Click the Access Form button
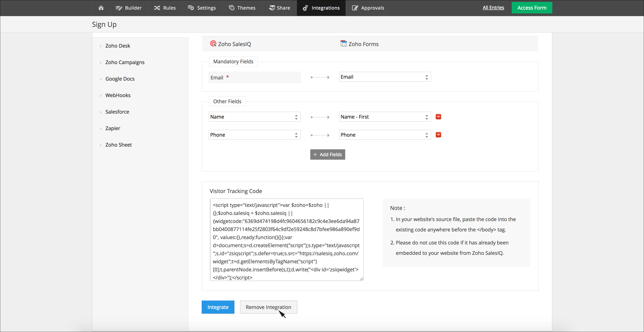 [x=532, y=8]
